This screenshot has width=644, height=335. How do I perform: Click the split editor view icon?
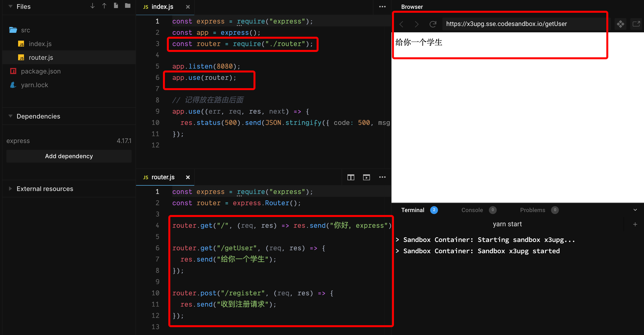click(x=351, y=177)
